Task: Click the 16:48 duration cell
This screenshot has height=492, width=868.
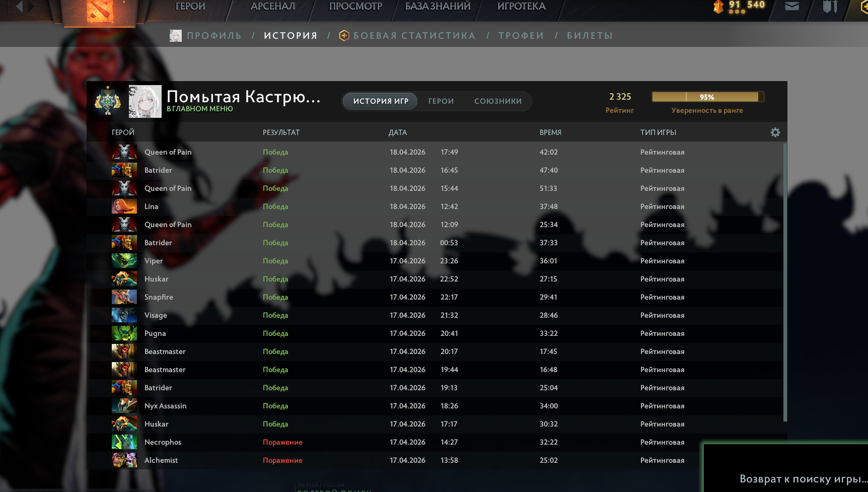Action: pos(548,370)
